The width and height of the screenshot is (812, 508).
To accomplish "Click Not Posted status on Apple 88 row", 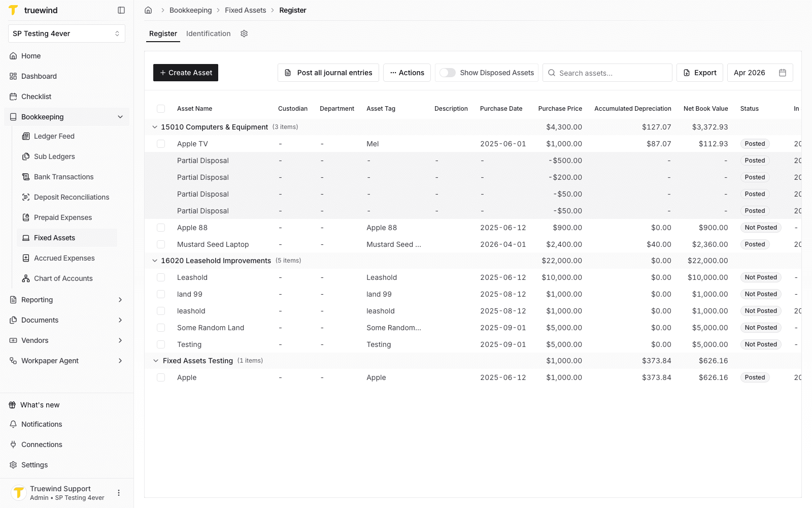I will coord(761,228).
